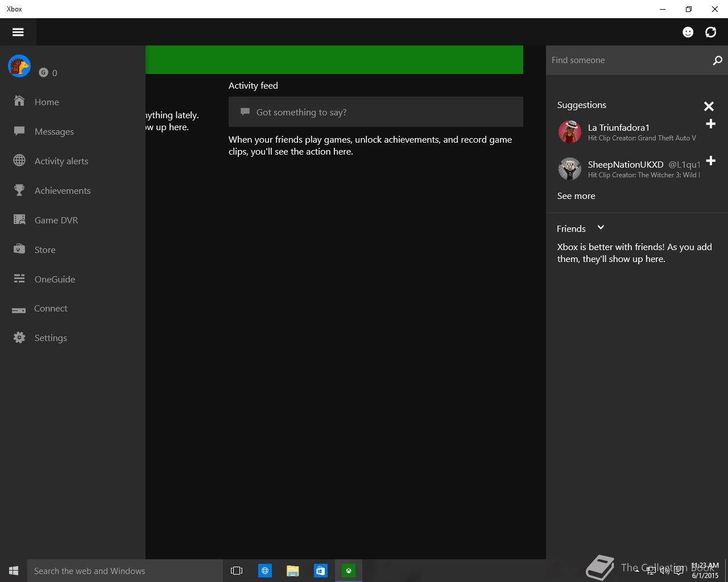Click the Activity alerts globe icon
728x582 pixels.
19,160
